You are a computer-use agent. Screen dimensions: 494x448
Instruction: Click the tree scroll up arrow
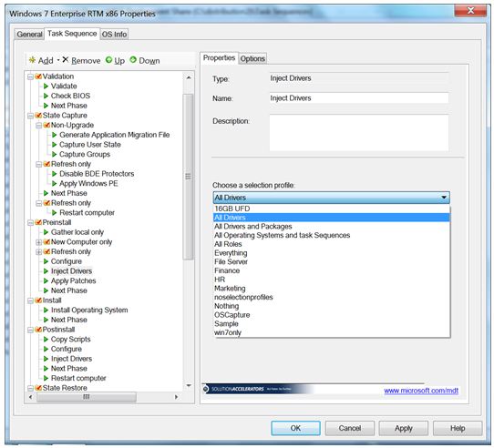tap(189, 77)
